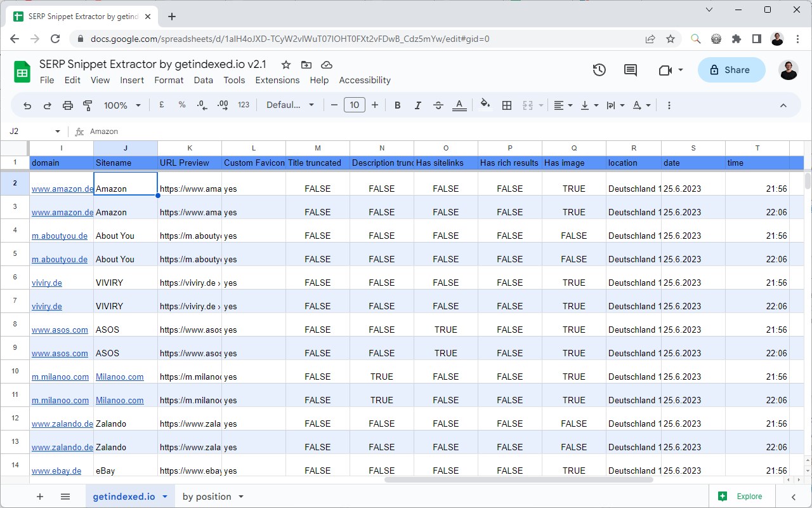Decrease font size minus button
The image size is (812, 508).
coord(334,105)
